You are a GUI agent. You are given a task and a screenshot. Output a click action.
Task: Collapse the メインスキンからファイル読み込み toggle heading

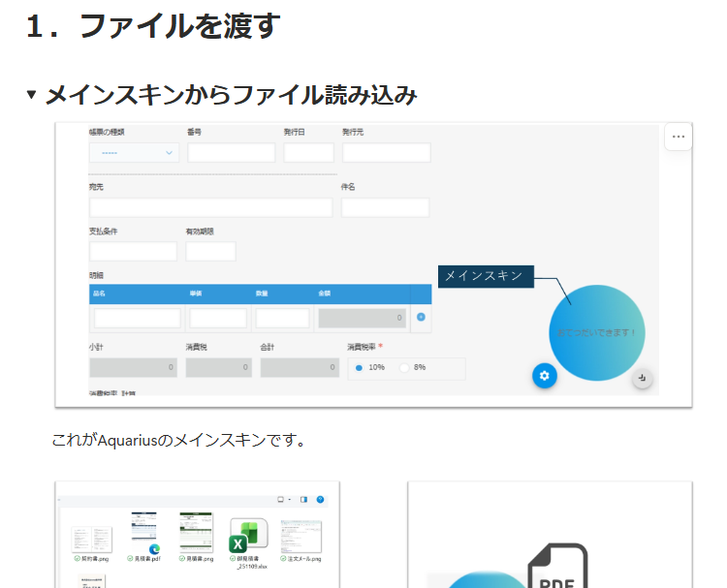pyautogui.click(x=31, y=95)
